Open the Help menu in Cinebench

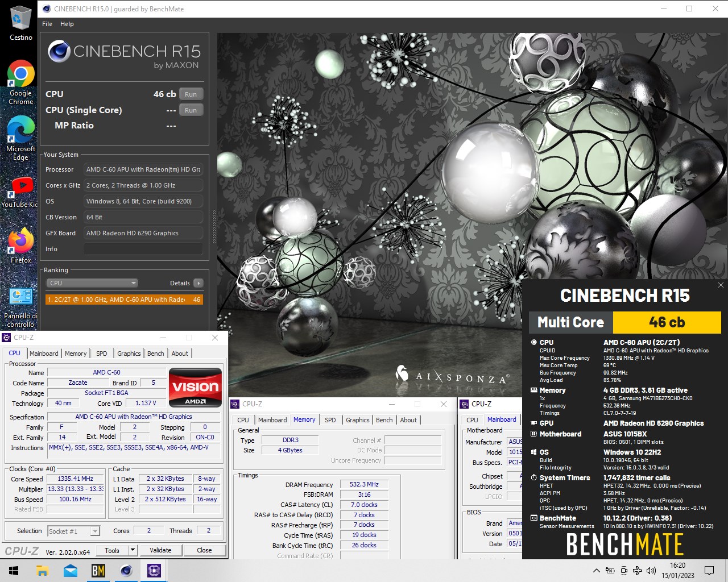(67, 24)
